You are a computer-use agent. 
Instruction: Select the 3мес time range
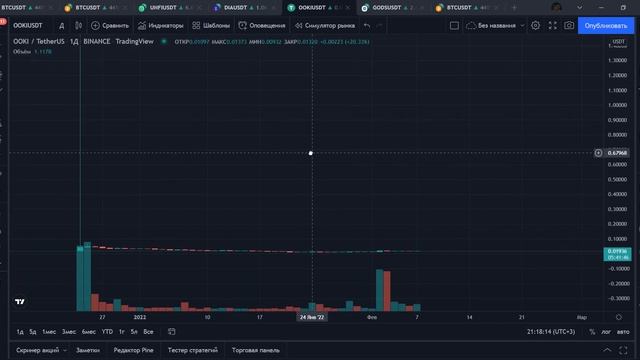click(x=69, y=332)
